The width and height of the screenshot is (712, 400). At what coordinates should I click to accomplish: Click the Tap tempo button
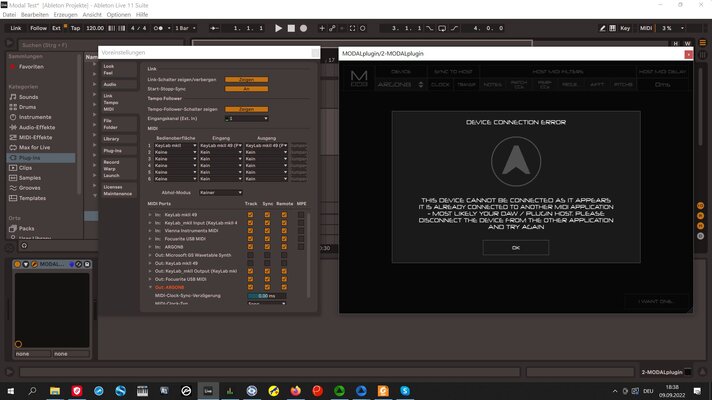[x=75, y=28]
